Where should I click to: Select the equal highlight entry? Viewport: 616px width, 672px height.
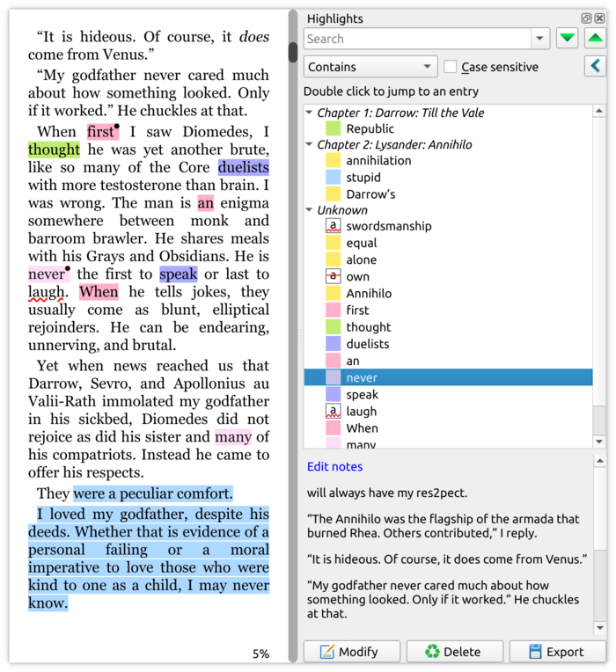click(x=362, y=243)
